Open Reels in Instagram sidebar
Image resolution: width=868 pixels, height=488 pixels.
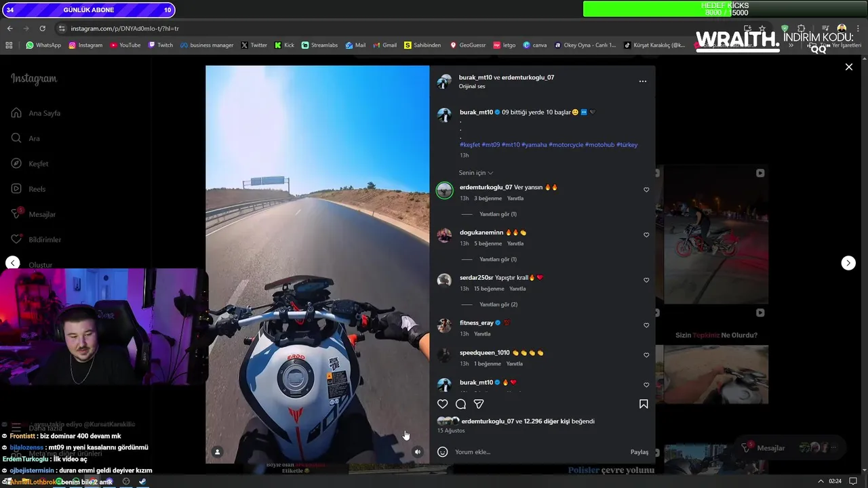(28, 189)
